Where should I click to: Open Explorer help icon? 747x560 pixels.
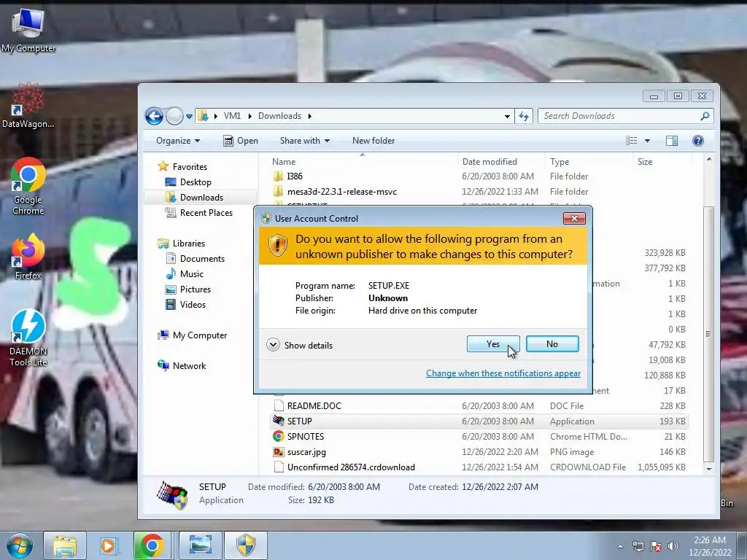[698, 141]
